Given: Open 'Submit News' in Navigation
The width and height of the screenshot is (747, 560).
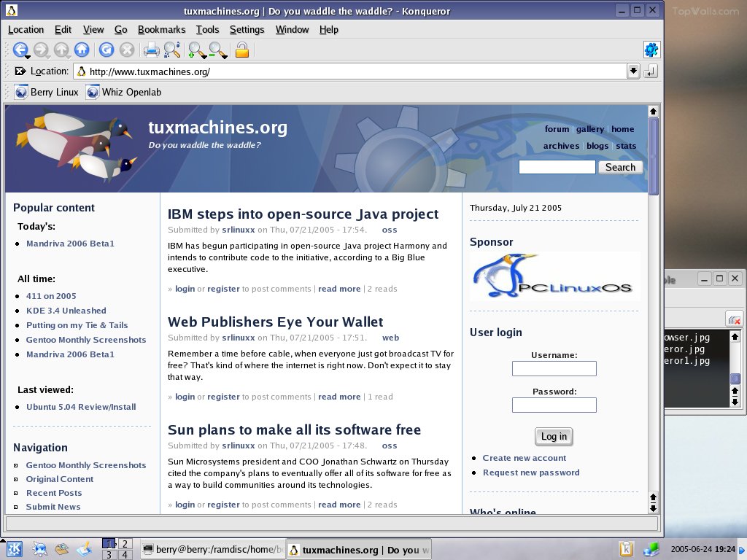Looking at the screenshot, I should (53, 507).
